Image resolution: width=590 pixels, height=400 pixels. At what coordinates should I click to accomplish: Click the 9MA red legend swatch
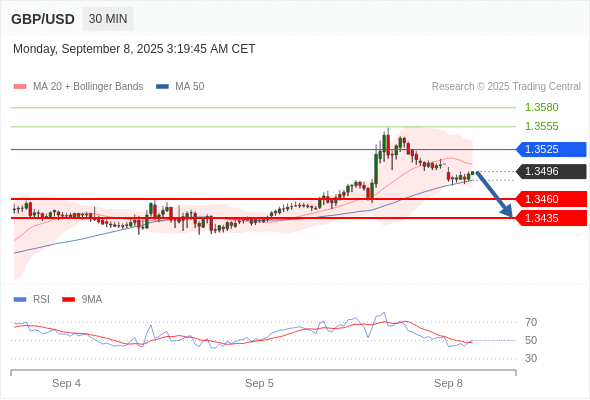tap(68, 300)
